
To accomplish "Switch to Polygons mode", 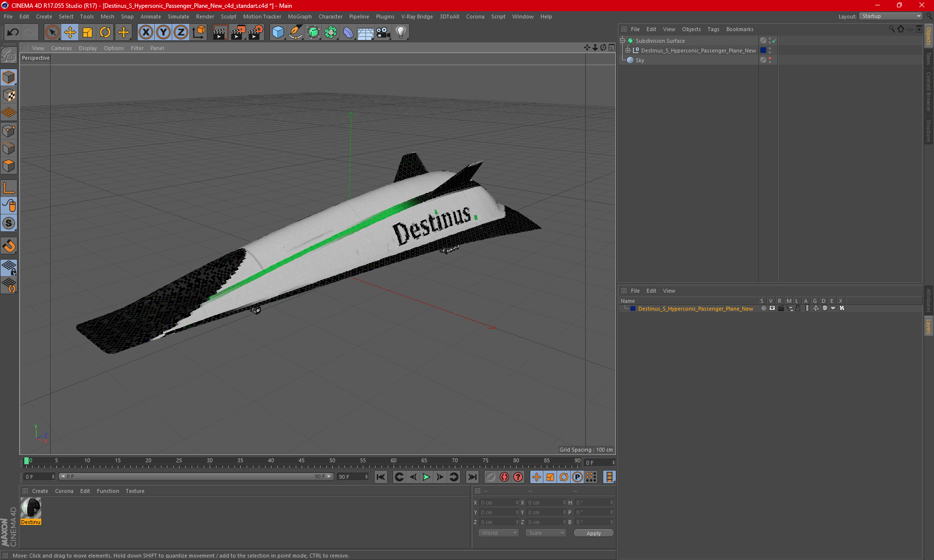I will (9, 166).
